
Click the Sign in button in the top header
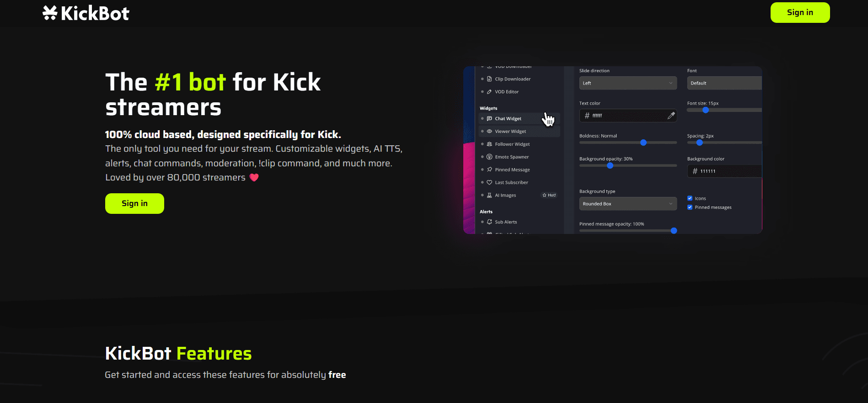(800, 12)
